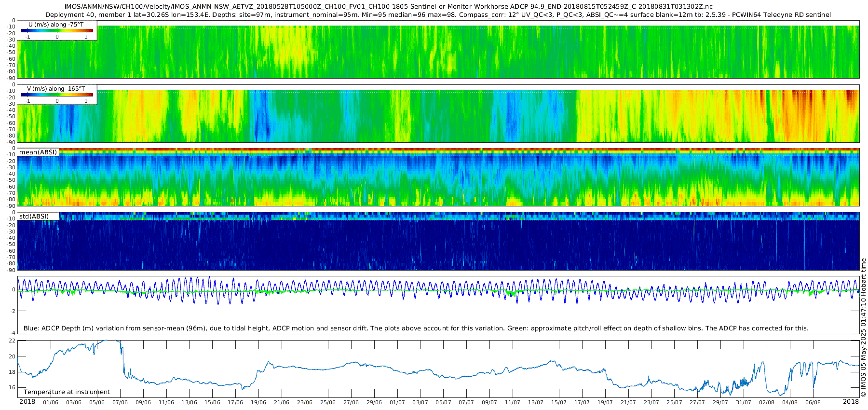Viewport: 868px width, 410px height.
Task: Click the 'V (m/s) along -165°T' label
Action: click(56, 88)
